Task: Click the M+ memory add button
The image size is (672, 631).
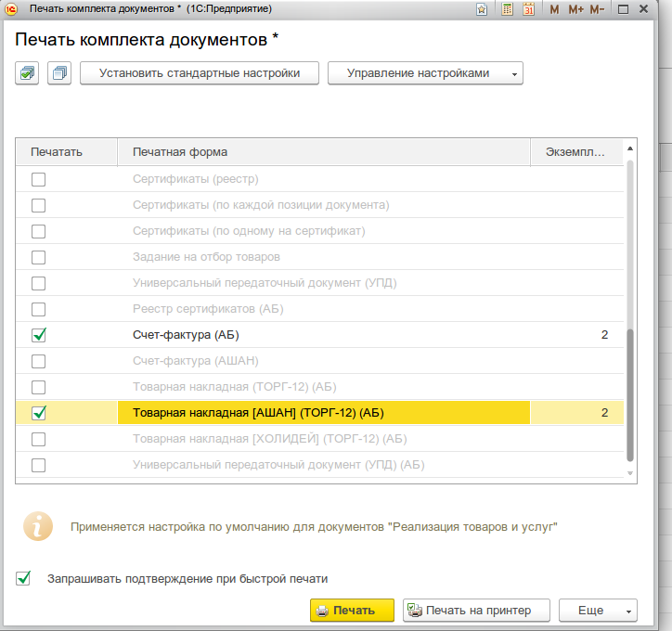Action: pos(575,9)
